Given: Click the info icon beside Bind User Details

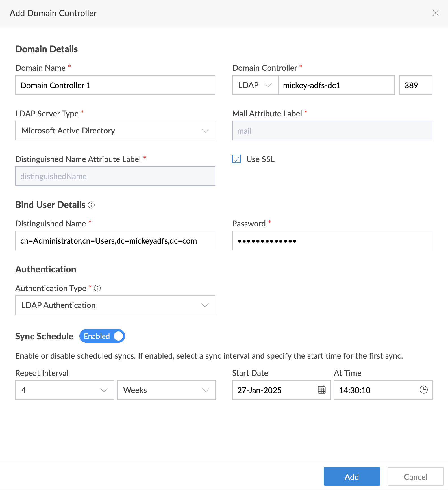Looking at the screenshot, I should pos(91,205).
